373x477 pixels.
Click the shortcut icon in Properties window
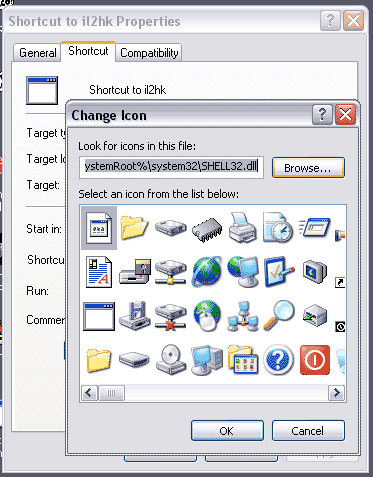click(42, 90)
